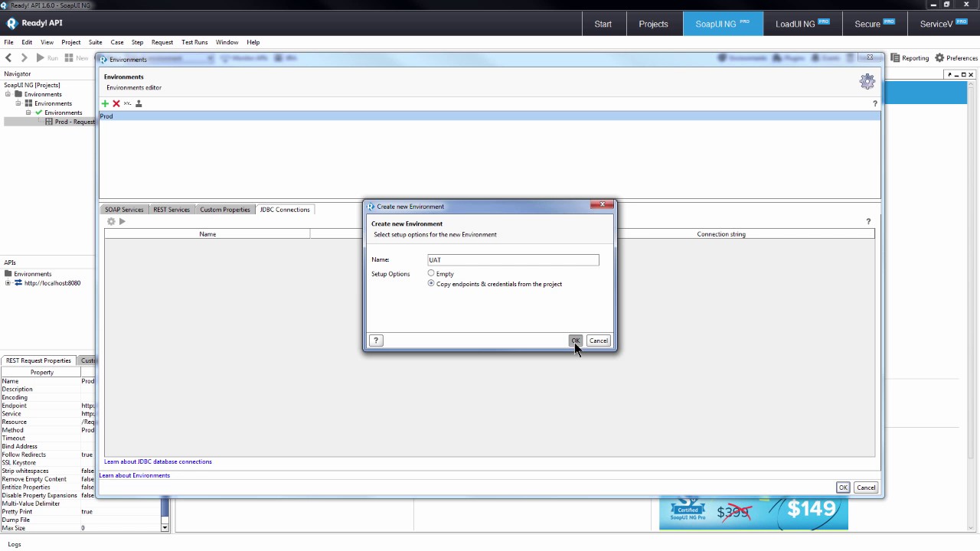This screenshot has height=551, width=980.
Task: Click the main toolbar forward arrow
Action: click(x=24, y=58)
